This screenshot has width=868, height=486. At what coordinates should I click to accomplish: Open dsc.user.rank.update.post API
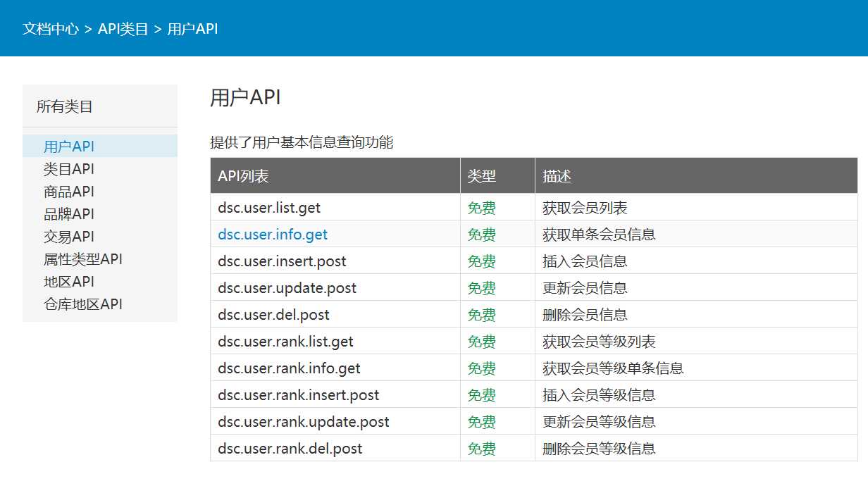coord(304,422)
